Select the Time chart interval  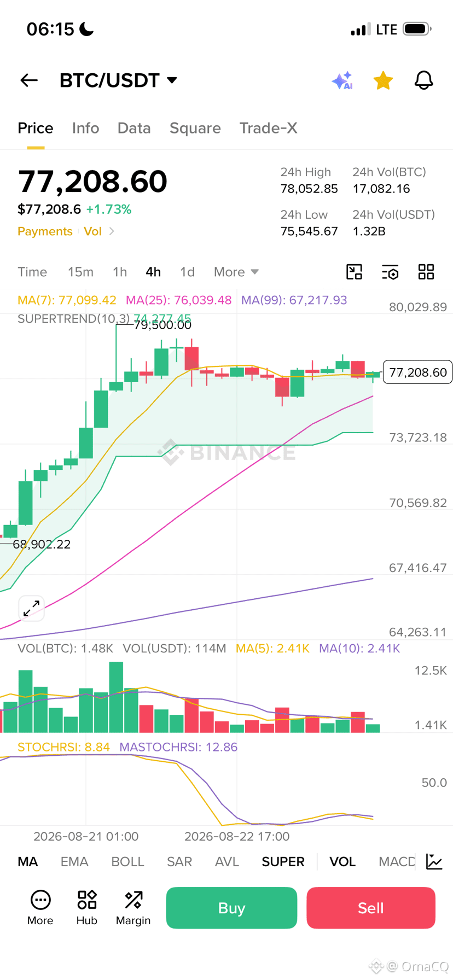tap(32, 272)
